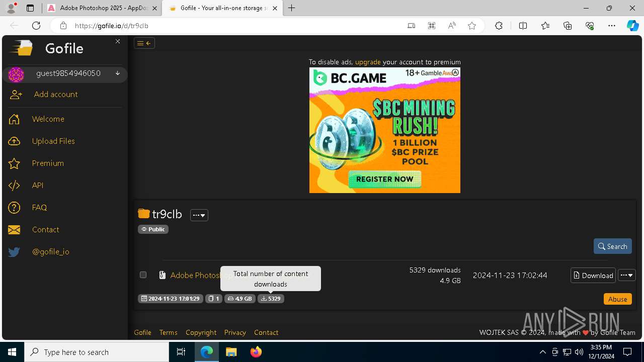Open file options dropdown beside Download
Viewport: 644px width, 362px height.
pos(627,276)
